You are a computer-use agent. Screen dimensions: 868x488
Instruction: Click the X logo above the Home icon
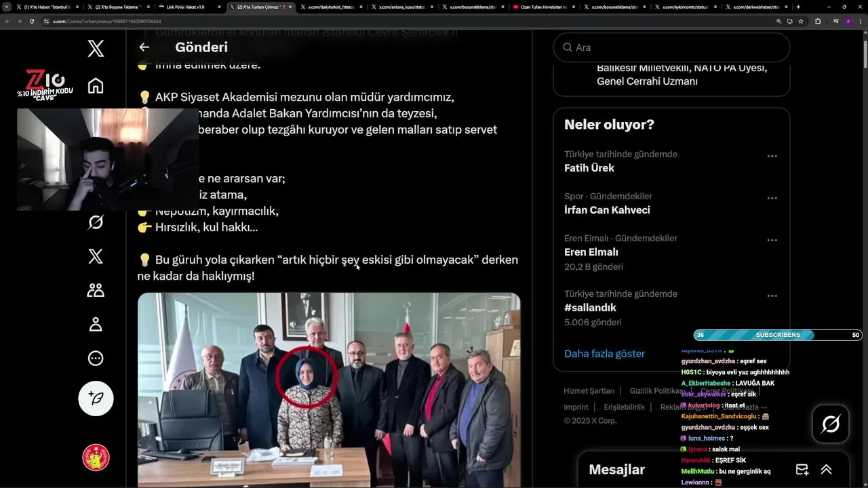96,48
